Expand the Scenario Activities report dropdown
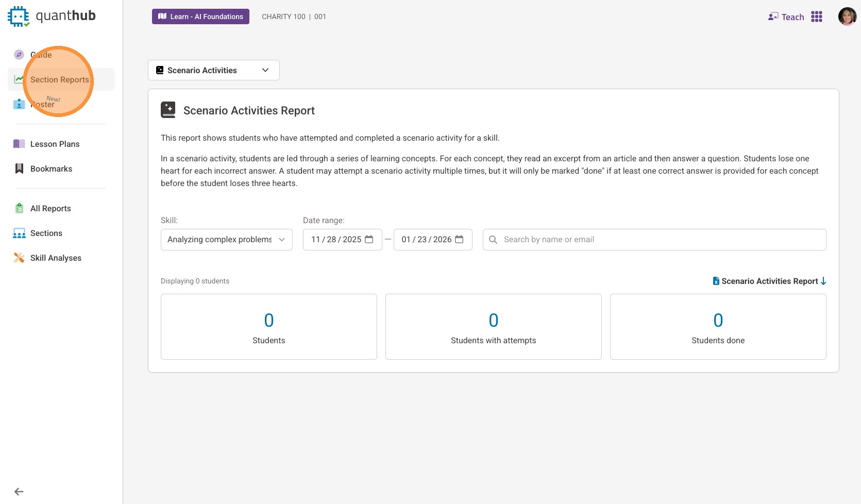Viewport: 861px width, 504px height. pos(213,70)
